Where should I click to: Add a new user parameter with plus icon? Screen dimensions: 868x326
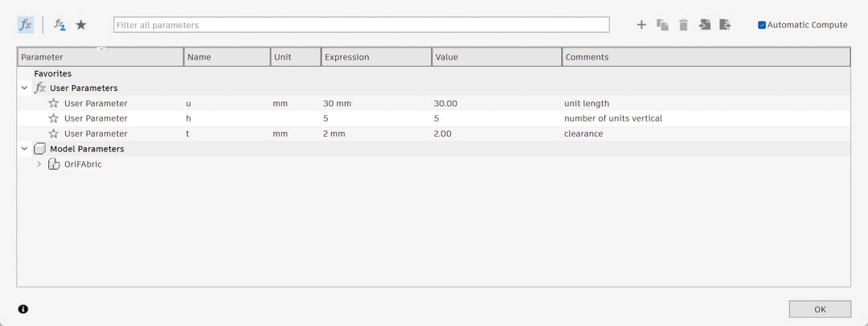[x=641, y=25]
